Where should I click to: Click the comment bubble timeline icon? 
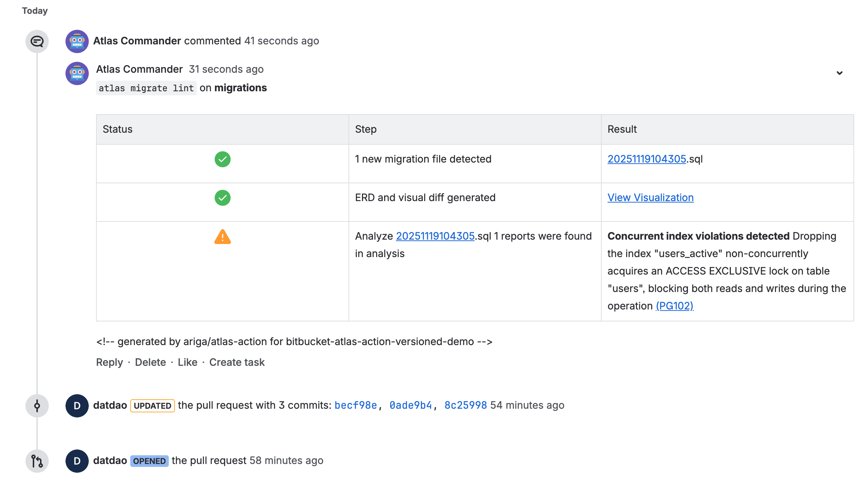(x=37, y=41)
